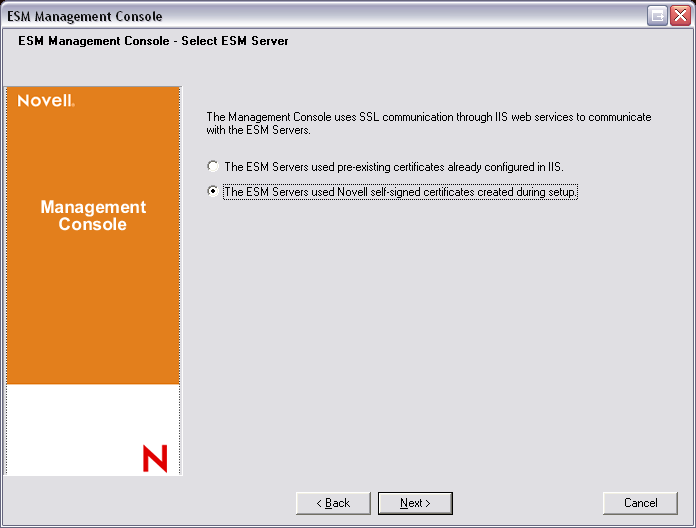Click the 'ESM Management Console' window title
696x528 pixels.
point(85,16)
